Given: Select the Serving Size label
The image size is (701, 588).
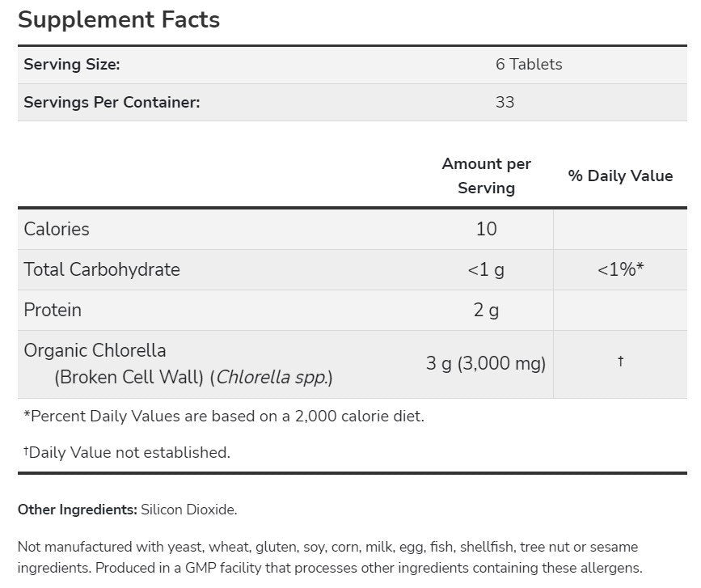Looking at the screenshot, I should click(x=72, y=65).
